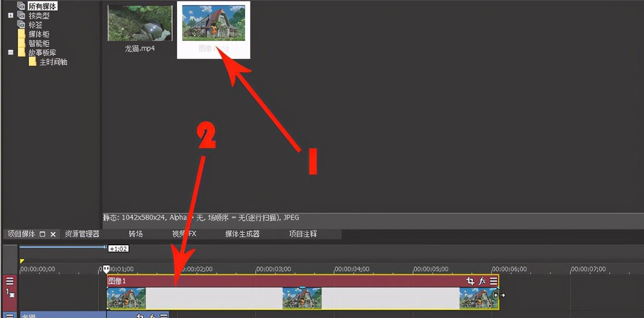Image resolution: width=644 pixels, height=318 pixels.
Task: Click the 00:00:06;00 mark on the ruler
Action: click(509, 269)
